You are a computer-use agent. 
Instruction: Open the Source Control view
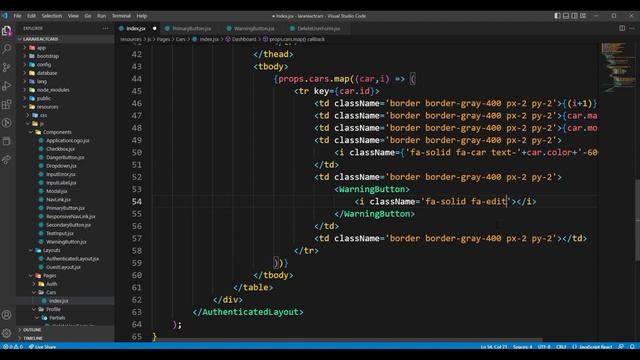pos(7,67)
